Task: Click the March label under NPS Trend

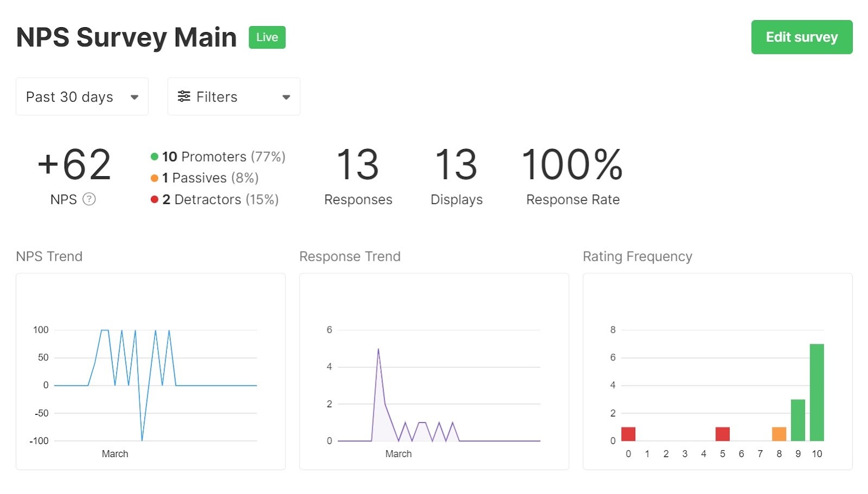Action: 115,454
